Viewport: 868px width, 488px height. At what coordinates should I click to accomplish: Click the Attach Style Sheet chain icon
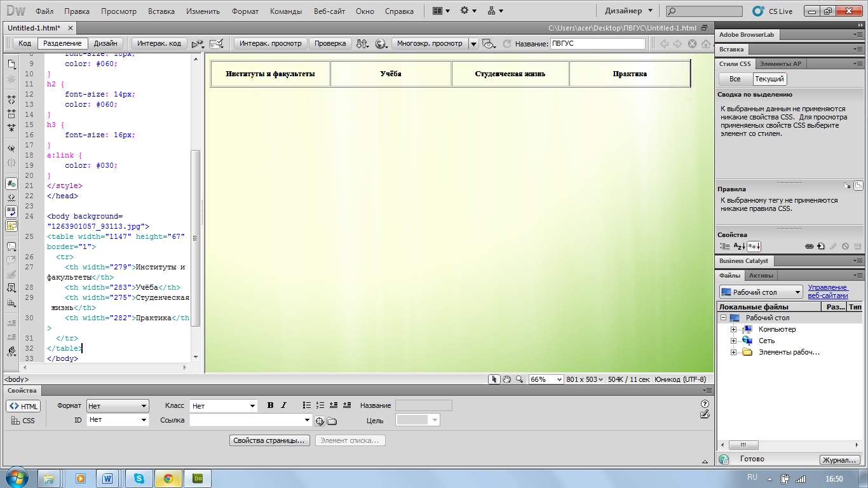(x=809, y=246)
